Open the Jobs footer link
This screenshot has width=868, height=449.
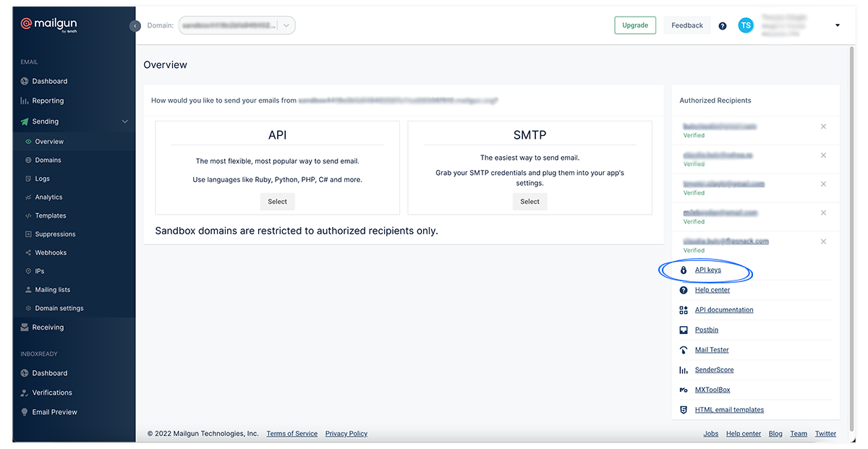click(711, 434)
